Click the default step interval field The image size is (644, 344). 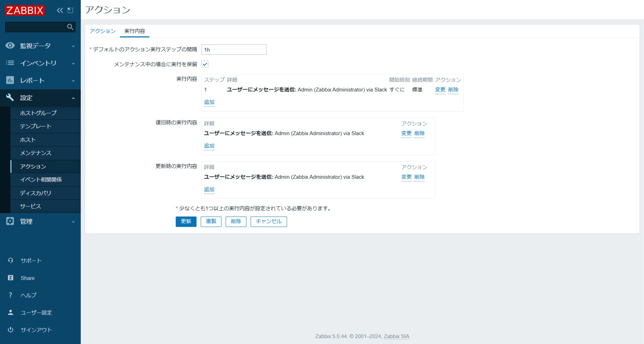(x=233, y=50)
